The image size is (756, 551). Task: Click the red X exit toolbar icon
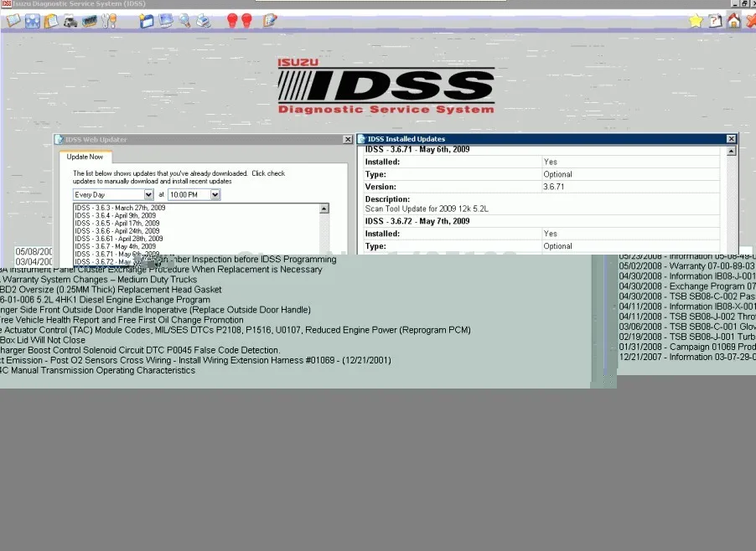[751, 21]
